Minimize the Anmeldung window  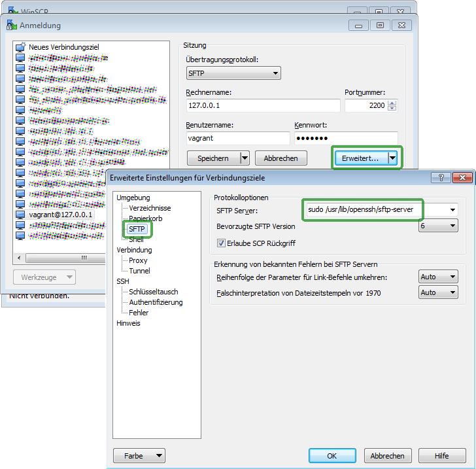pos(358,26)
